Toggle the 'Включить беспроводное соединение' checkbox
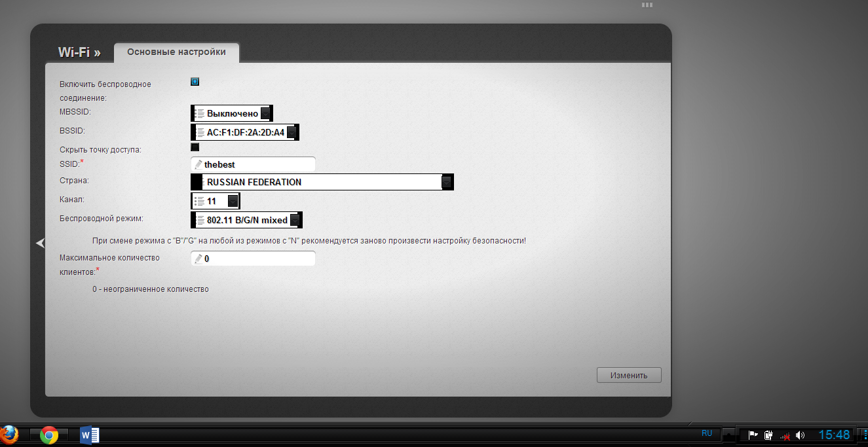Screen dimensions: 868x447 point(195,82)
